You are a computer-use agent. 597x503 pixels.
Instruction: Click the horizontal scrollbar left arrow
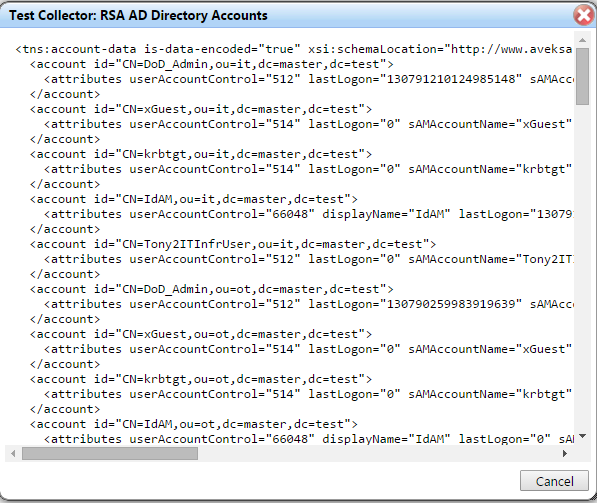13,453
